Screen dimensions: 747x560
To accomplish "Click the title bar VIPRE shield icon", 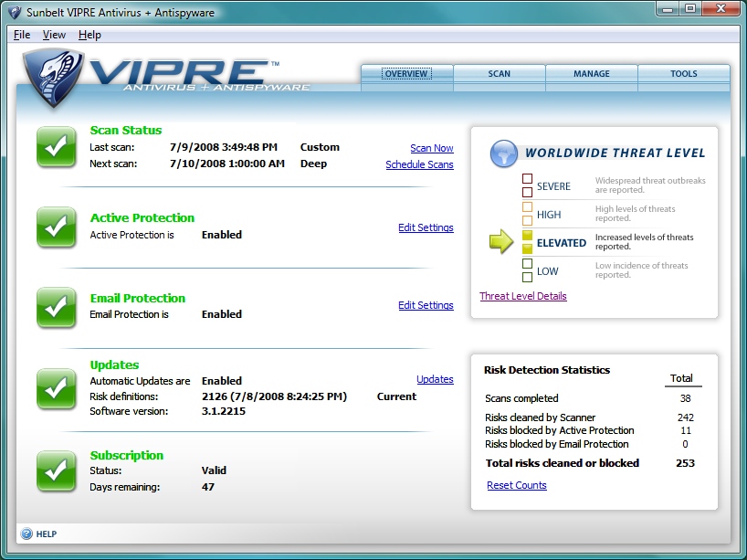I will tap(15, 12).
